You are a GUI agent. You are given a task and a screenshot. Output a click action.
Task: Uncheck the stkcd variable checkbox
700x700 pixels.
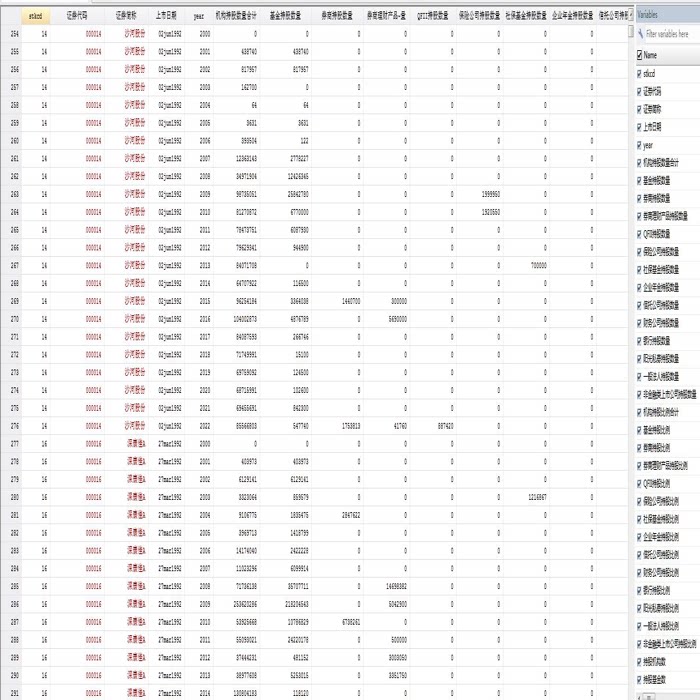click(x=639, y=73)
